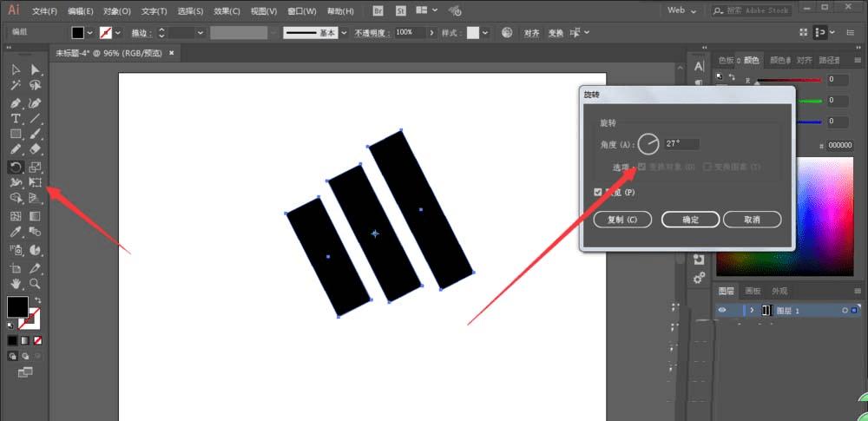This screenshot has width=868, height=421.
Task: Toggle the transform objects checkbox
Action: tap(642, 166)
